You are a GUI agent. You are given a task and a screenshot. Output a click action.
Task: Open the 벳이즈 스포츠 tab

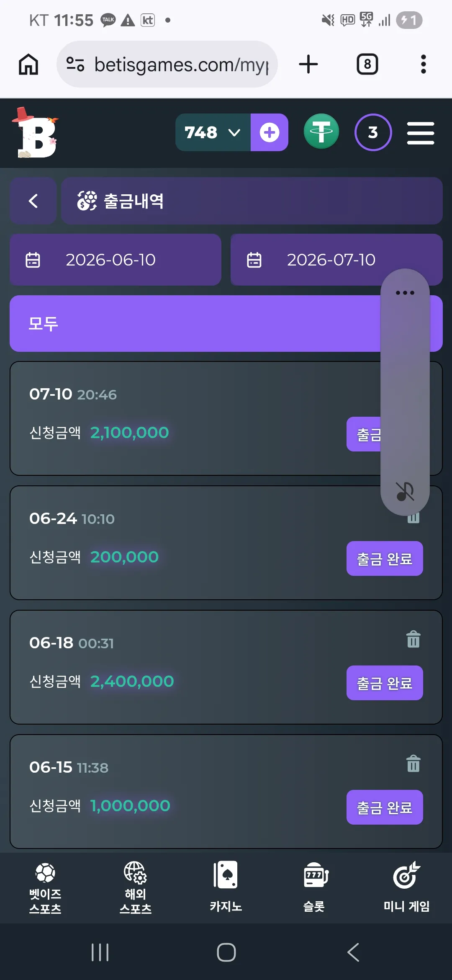(x=45, y=888)
